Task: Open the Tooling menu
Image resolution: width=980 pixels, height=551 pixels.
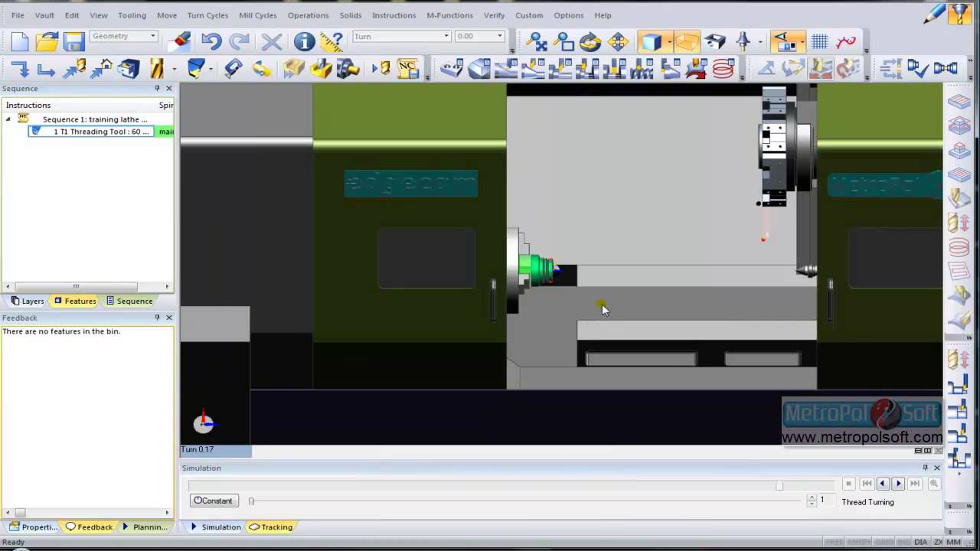Action: coord(132,15)
